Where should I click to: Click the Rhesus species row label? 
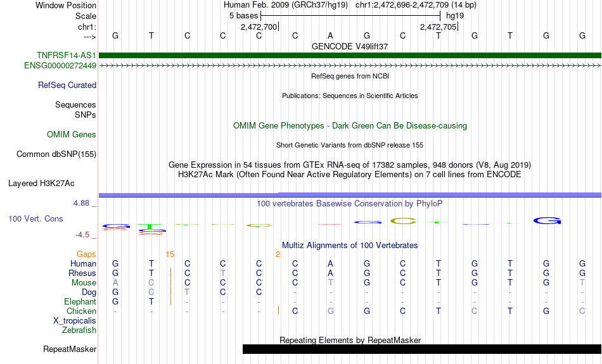[82, 273]
